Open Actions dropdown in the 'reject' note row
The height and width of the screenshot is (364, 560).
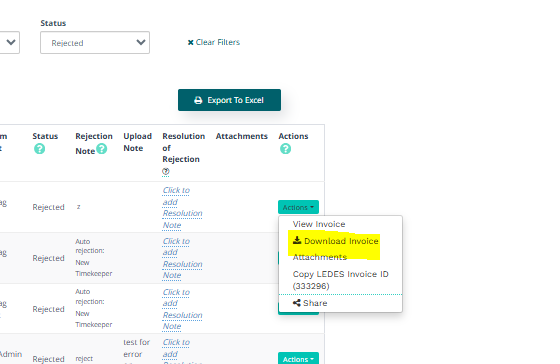pyautogui.click(x=298, y=358)
